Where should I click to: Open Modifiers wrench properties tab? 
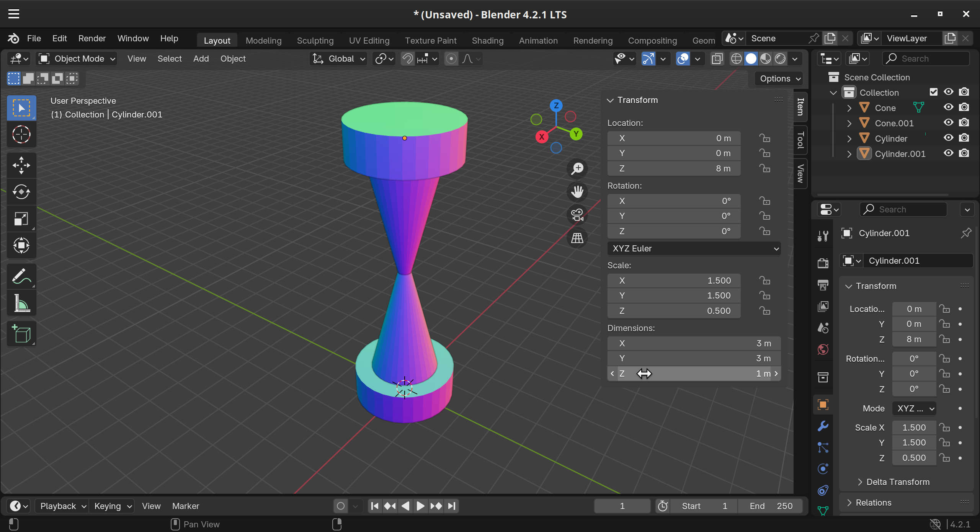823,426
